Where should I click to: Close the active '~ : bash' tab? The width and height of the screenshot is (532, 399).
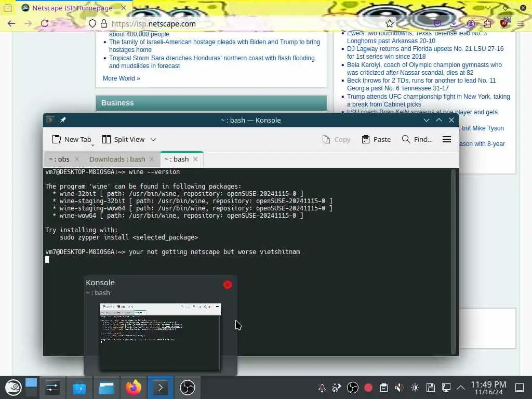pos(195,159)
